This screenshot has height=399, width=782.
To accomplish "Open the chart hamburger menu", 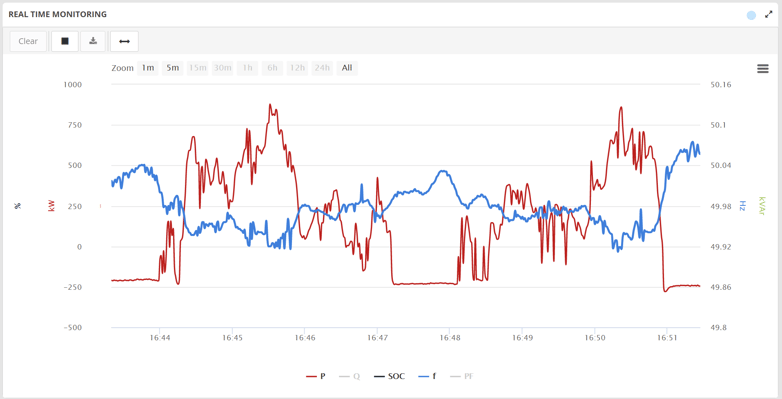I will [763, 69].
